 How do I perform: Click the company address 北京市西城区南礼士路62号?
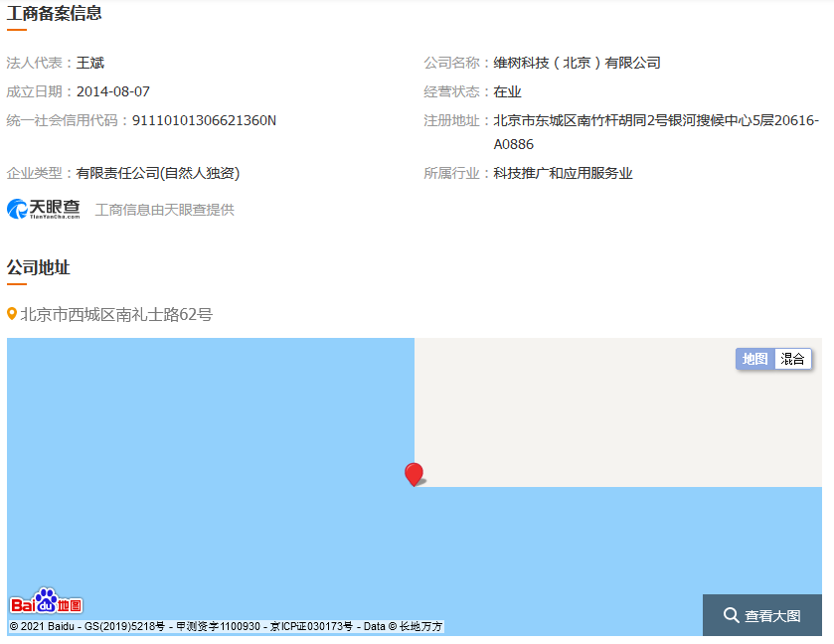tap(116, 315)
